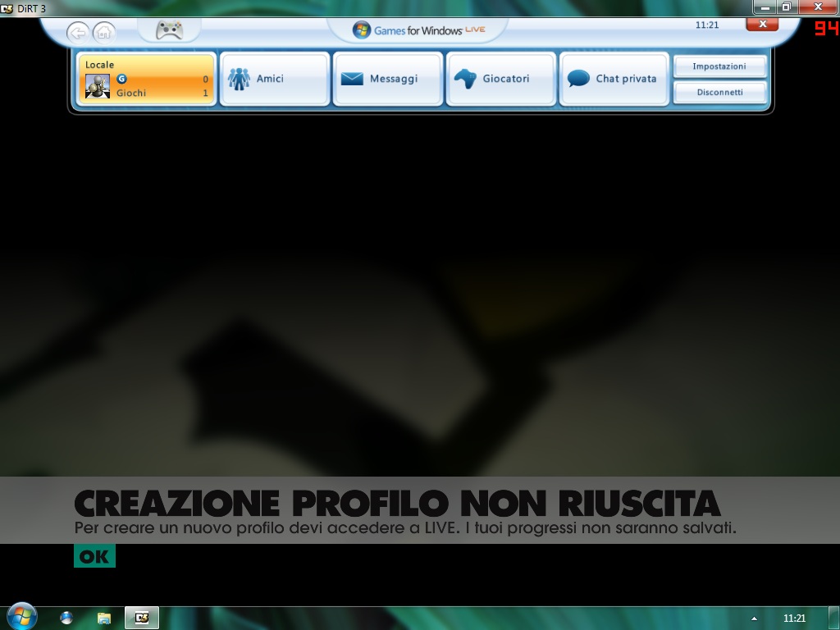Select the DiRT 3 taskbar button
Viewport: 840px width, 630px height.
coord(142,618)
